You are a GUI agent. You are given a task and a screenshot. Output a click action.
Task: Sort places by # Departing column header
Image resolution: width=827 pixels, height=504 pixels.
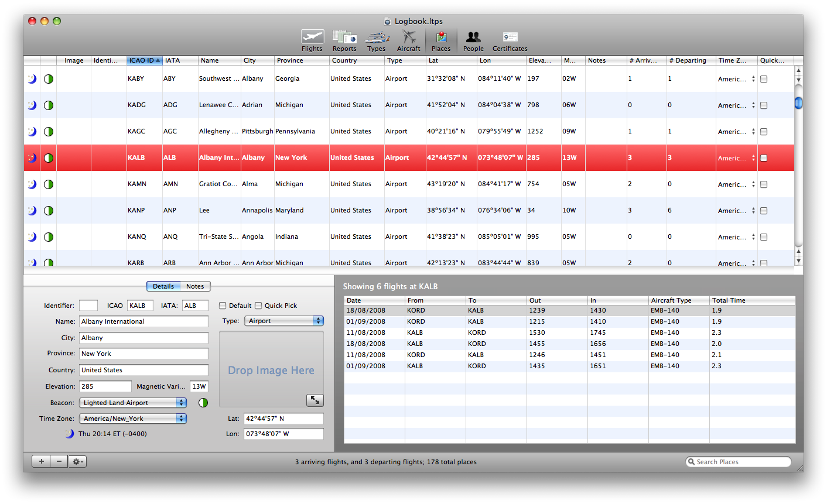(691, 60)
